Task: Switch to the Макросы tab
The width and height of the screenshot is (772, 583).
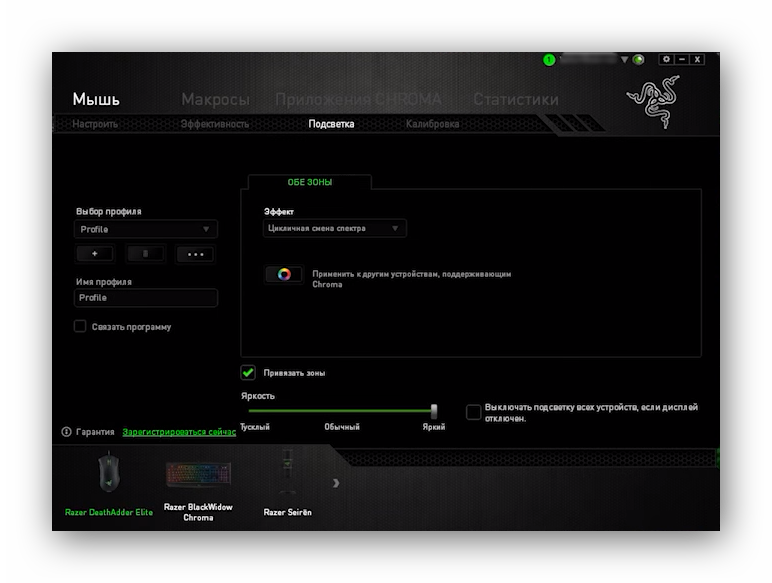Action: tap(215, 99)
